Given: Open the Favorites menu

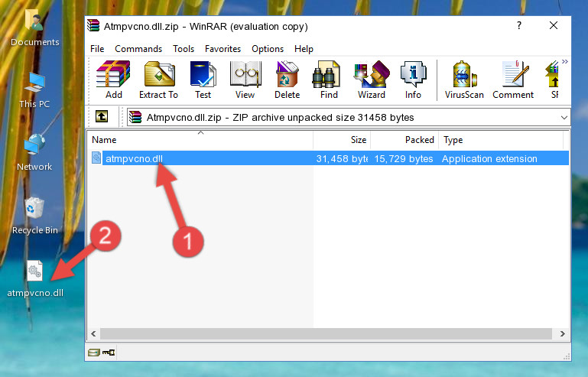Looking at the screenshot, I should pyautogui.click(x=223, y=49).
